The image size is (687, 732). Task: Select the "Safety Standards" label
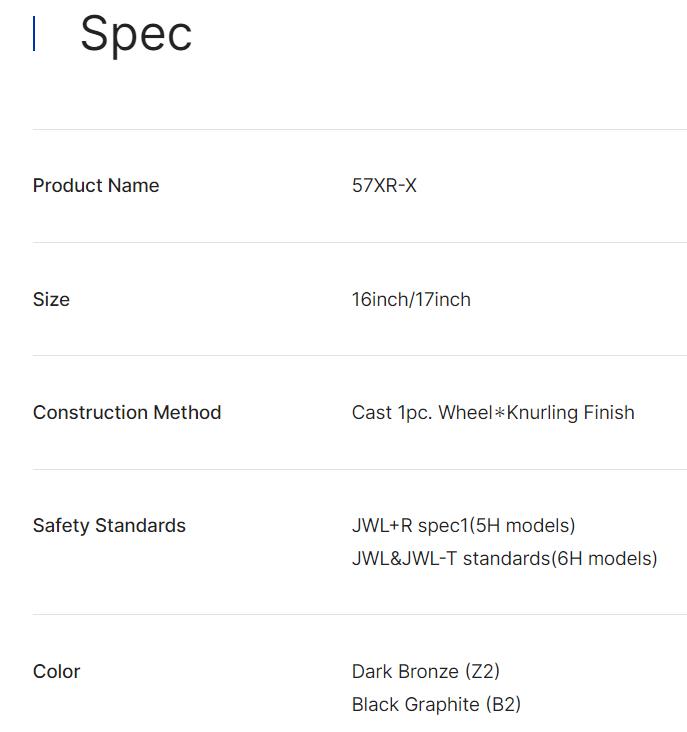point(109,525)
